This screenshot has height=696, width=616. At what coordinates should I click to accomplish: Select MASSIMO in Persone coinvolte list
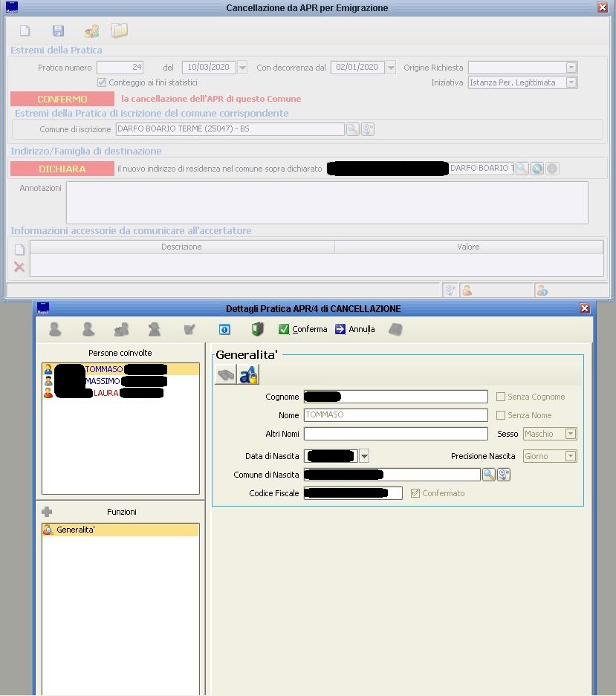pos(120,381)
